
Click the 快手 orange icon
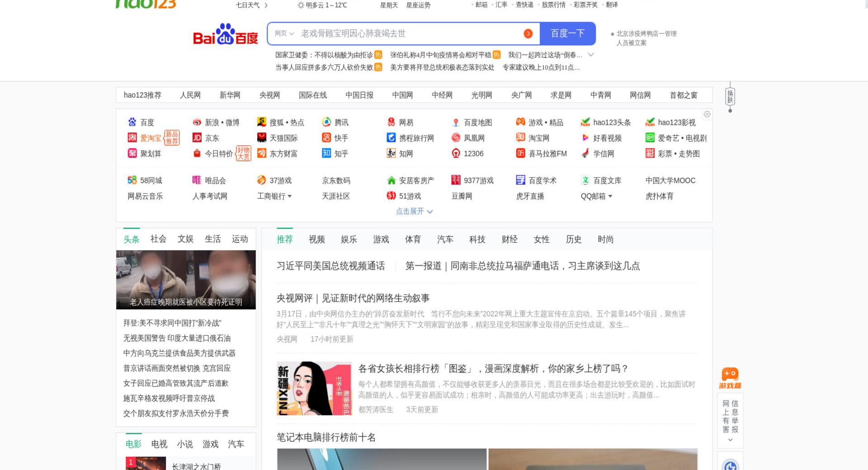326,138
